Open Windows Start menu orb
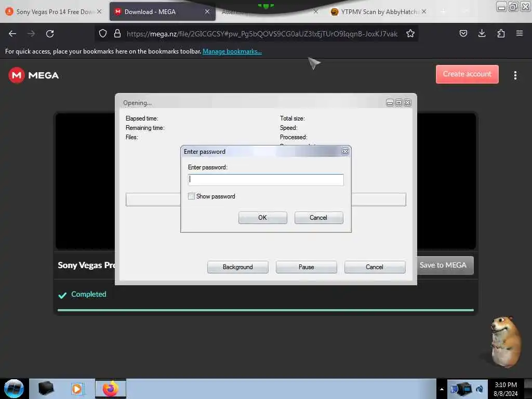532x399 pixels. 14,389
